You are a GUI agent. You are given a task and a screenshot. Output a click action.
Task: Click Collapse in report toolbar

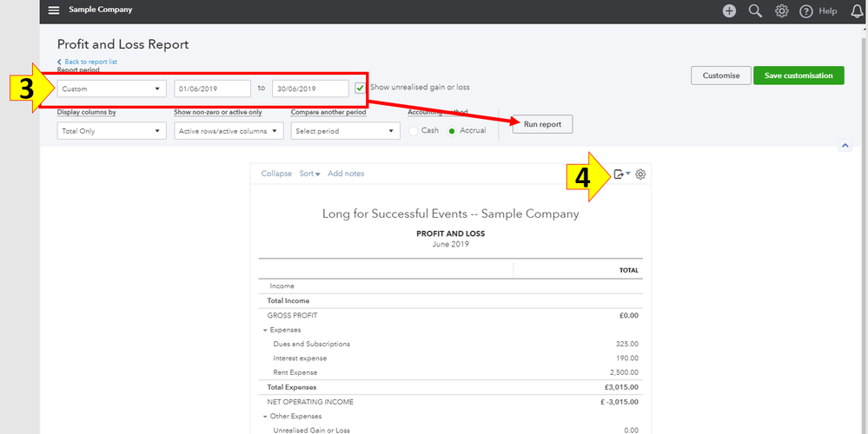pos(276,174)
